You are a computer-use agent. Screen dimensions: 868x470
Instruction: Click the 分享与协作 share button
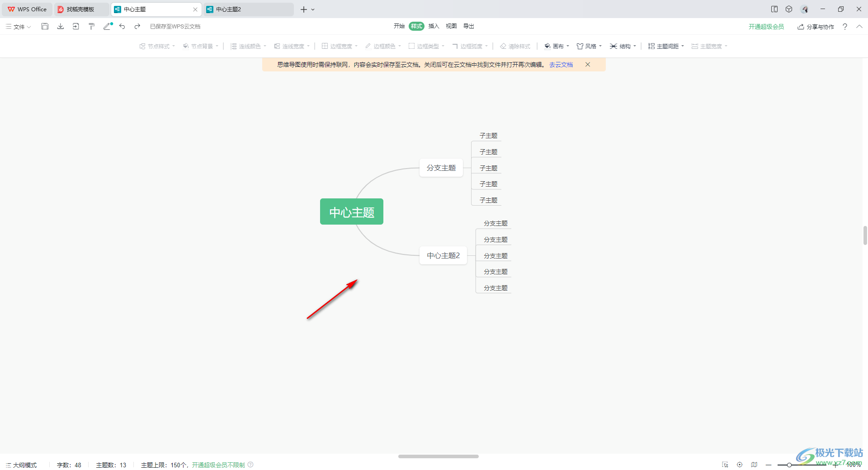coord(816,27)
